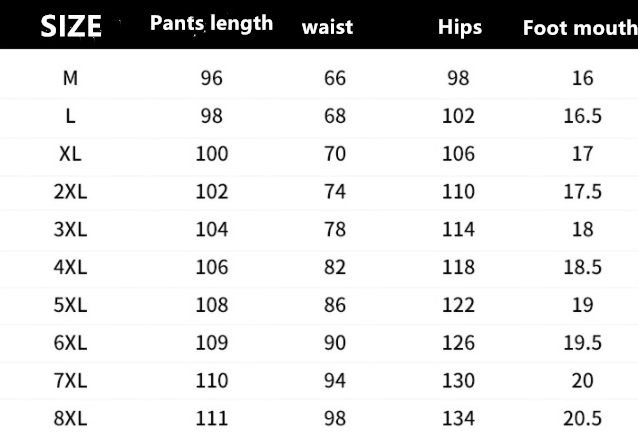Click the Foot mouth column header
Viewport: 638px width, 435px height.
[579, 28]
